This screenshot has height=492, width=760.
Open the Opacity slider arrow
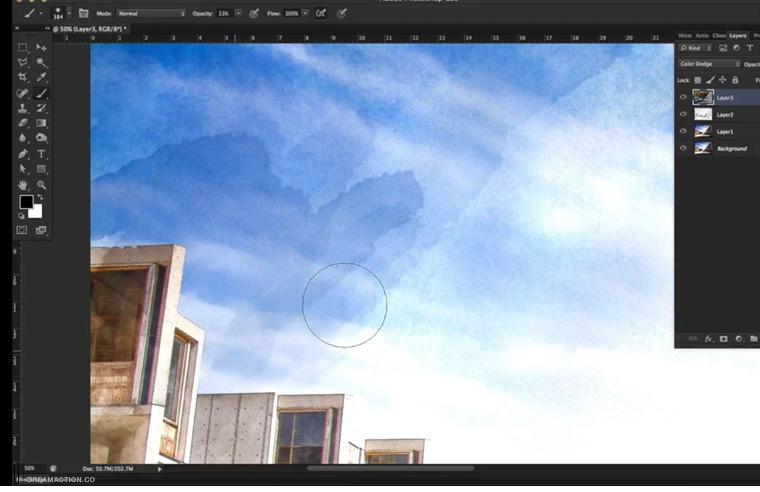click(238, 14)
